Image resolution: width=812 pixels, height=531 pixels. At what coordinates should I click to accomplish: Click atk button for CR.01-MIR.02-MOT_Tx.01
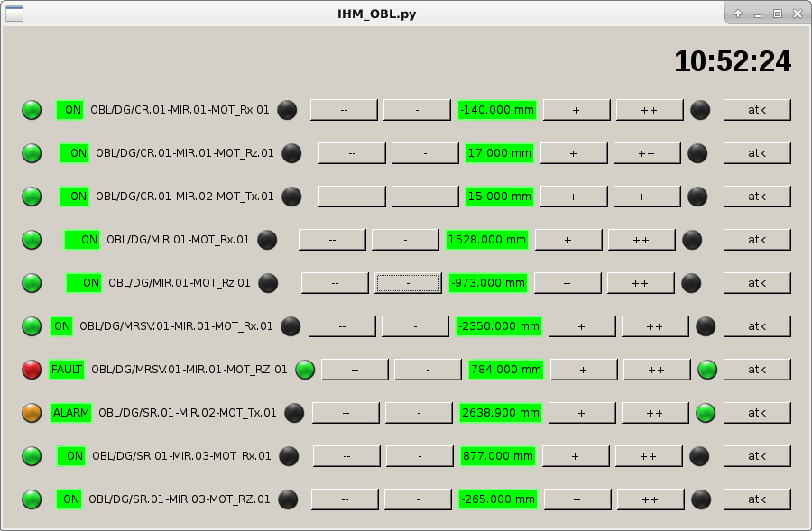point(757,197)
